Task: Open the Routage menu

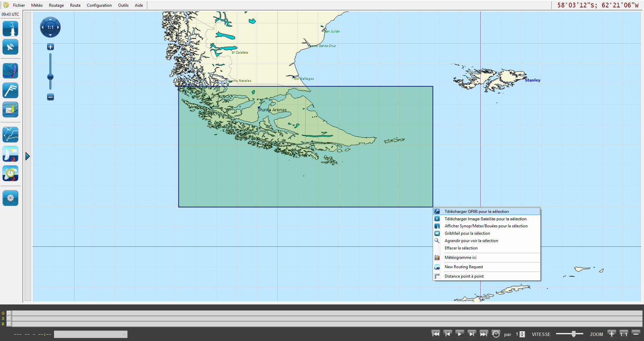Action: click(x=56, y=5)
